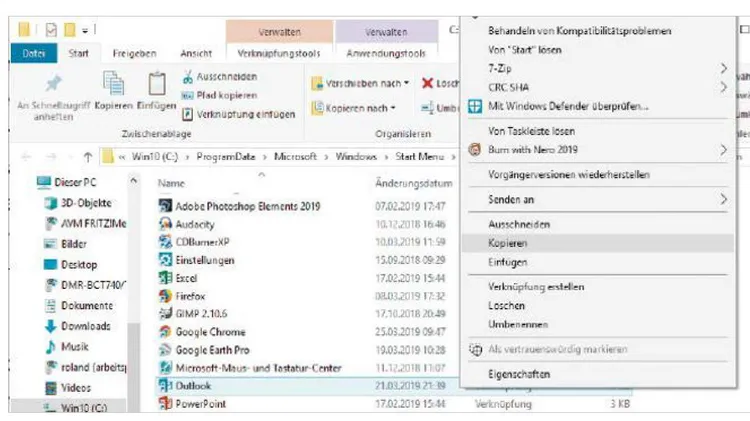Select the CDBurnerXP shortcut icon
Screen dimensions: 750x421
tap(165, 242)
